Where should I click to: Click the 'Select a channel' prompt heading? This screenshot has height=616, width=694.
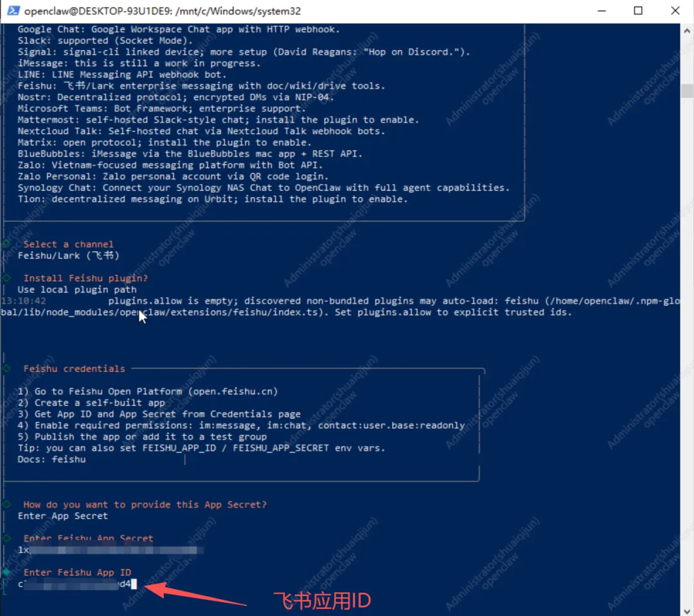tap(68, 244)
